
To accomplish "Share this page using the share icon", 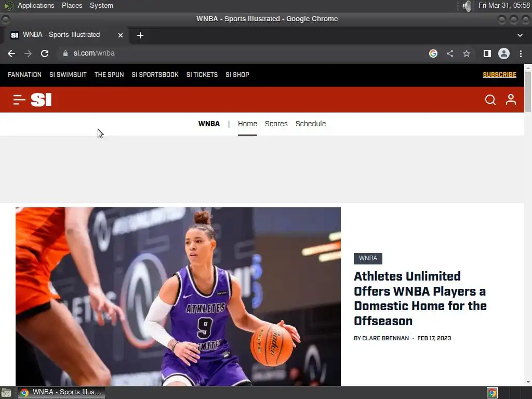I will [x=450, y=54].
